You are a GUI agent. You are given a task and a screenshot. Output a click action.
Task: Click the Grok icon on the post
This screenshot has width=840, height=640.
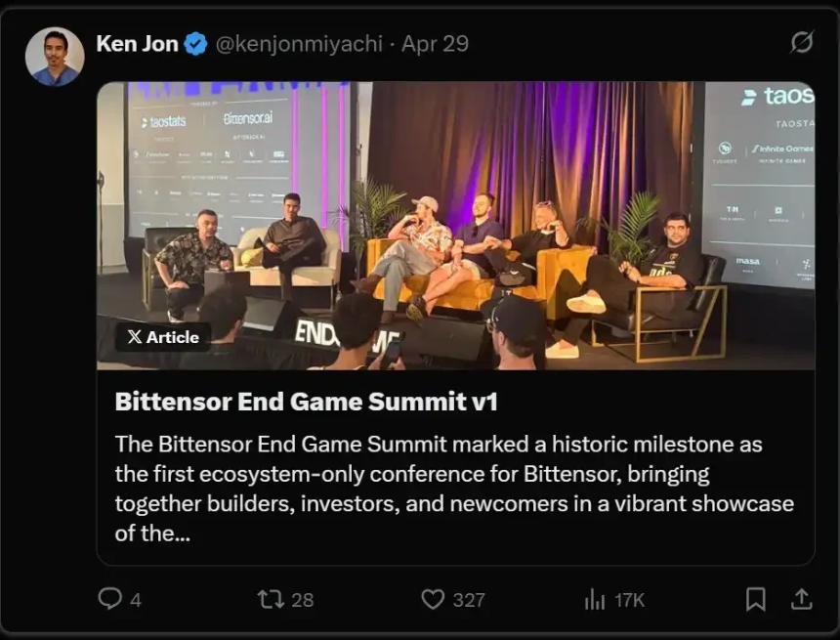801,42
